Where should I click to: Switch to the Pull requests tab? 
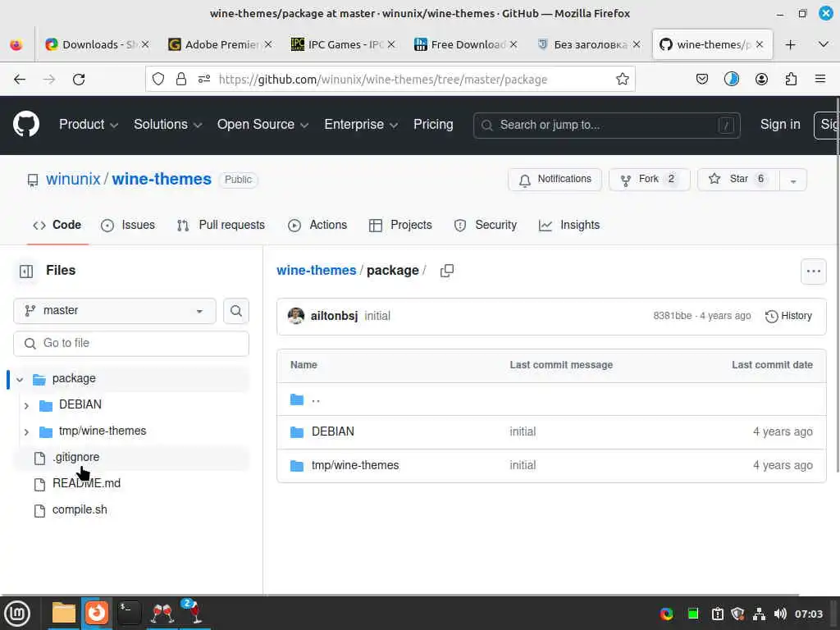coord(221,225)
